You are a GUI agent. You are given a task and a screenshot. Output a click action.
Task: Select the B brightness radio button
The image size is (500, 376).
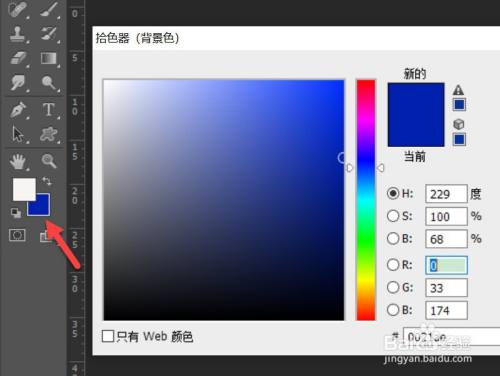pos(393,238)
